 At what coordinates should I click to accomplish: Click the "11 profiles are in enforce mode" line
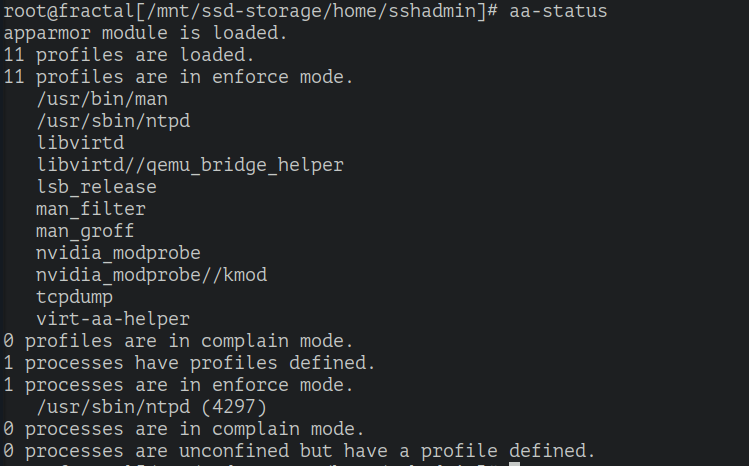pos(178,76)
